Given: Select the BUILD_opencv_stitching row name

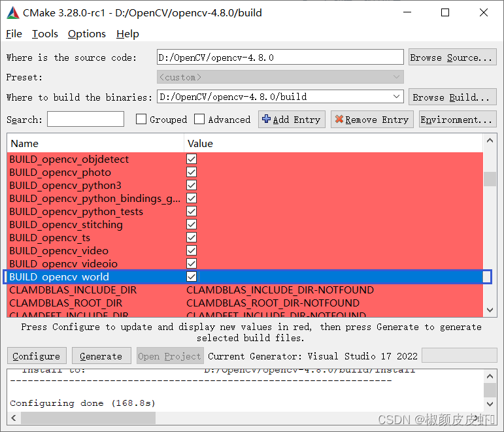Looking at the screenshot, I should [x=66, y=225].
